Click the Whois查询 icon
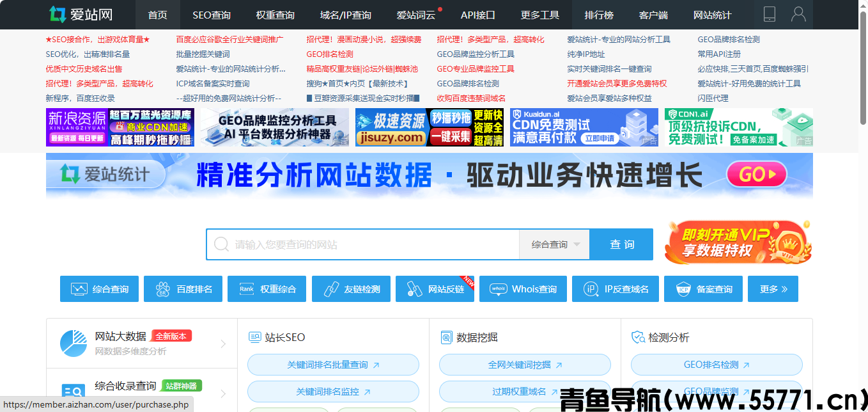The width and height of the screenshot is (868, 412). (499, 289)
